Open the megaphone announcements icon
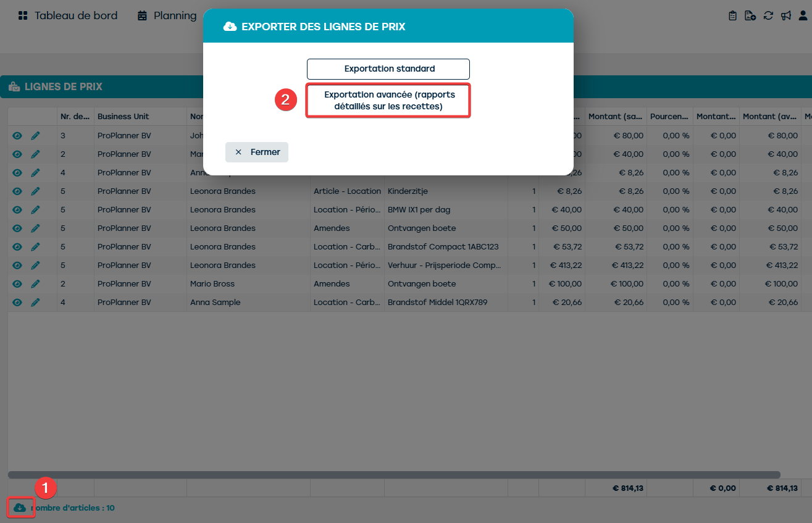This screenshot has height=523, width=812. [x=785, y=15]
